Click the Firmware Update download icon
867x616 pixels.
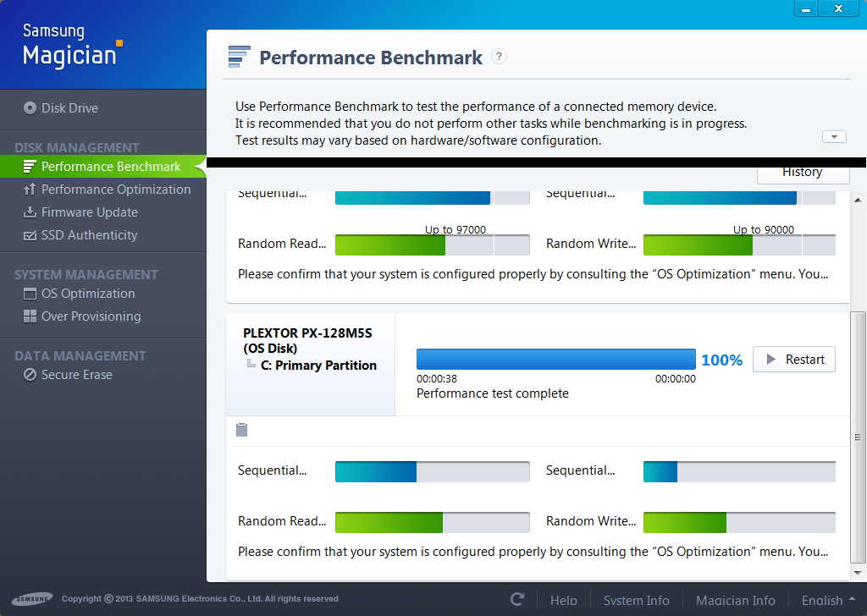point(30,212)
